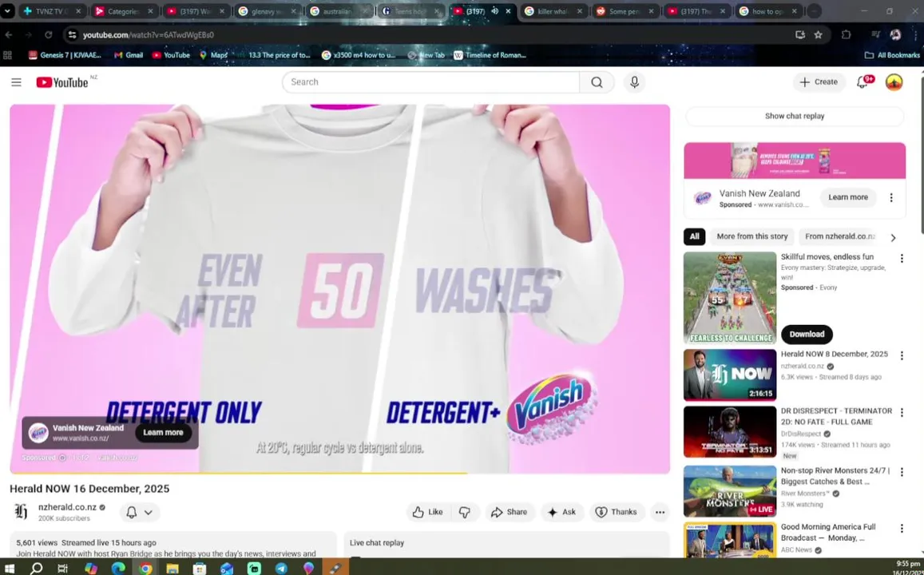The width and height of the screenshot is (924, 575).
Task: Open the Chrome tab search dropdown
Action: coord(7,11)
